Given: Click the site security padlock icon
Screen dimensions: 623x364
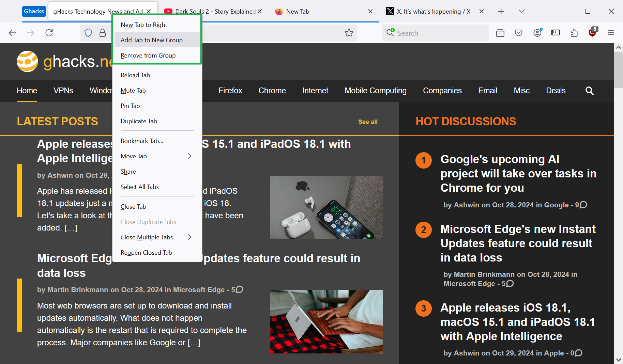Looking at the screenshot, I should (103, 33).
